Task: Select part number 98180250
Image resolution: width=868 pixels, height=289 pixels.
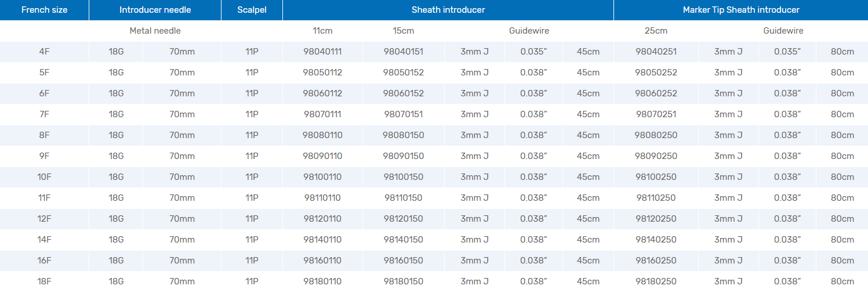Action: [656, 281]
